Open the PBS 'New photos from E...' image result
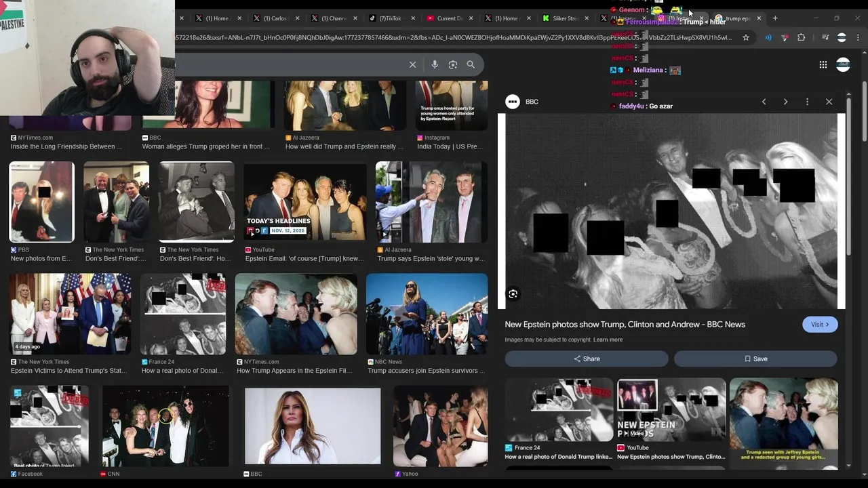This screenshot has height=488, width=868. click(x=41, y=202)
